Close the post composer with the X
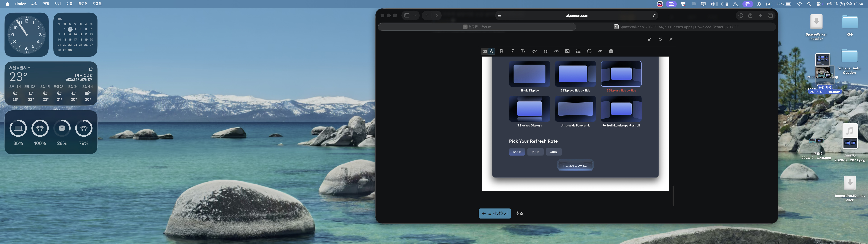868x244 pixels. tap(671, 39)
